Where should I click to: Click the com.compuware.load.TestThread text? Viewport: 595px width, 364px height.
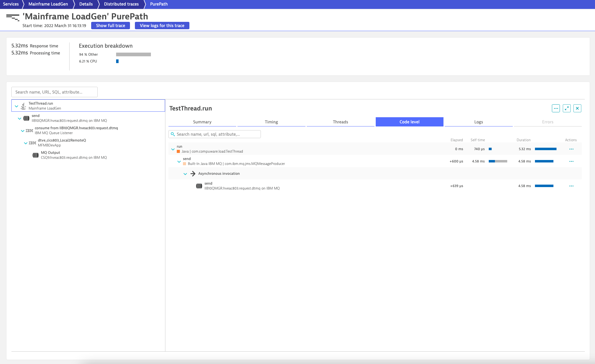pyautogui.click(x=217, y=151)
